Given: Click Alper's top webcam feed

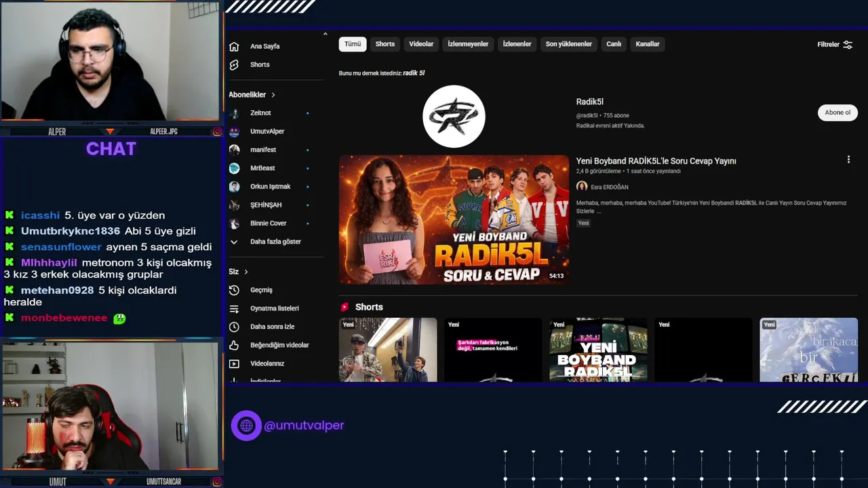Looking at the screenshot, I should click(110, 61).
